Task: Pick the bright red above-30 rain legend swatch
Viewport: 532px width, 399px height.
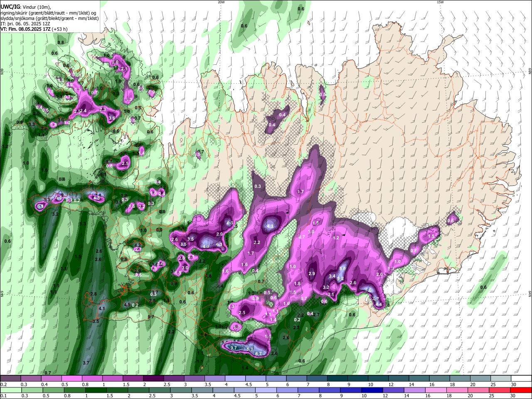Action: click(520, 390)
